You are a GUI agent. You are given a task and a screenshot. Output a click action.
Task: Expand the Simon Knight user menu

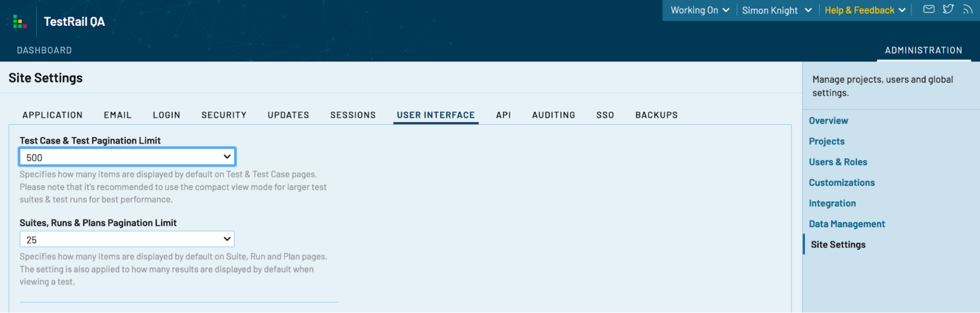point(777,10)
